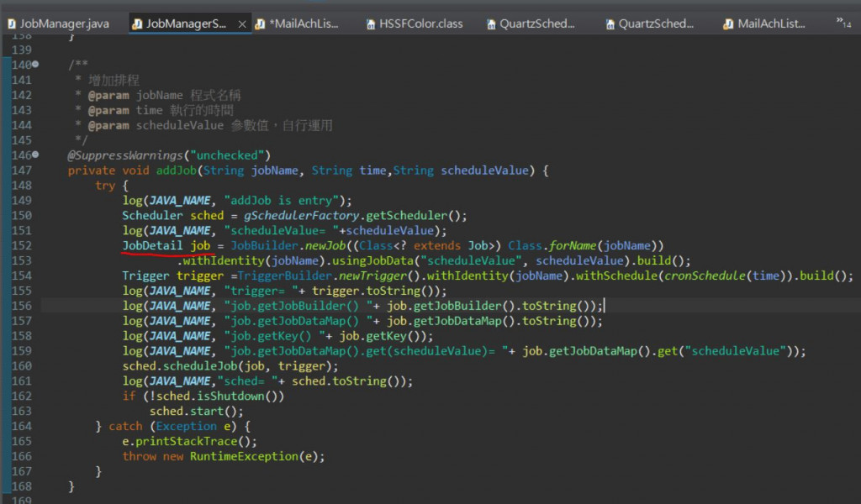This screenshot has height=504, width=861.
Task: Click line number 166 in the gutter
Action: pyautogui.click(x=21, y=456)
